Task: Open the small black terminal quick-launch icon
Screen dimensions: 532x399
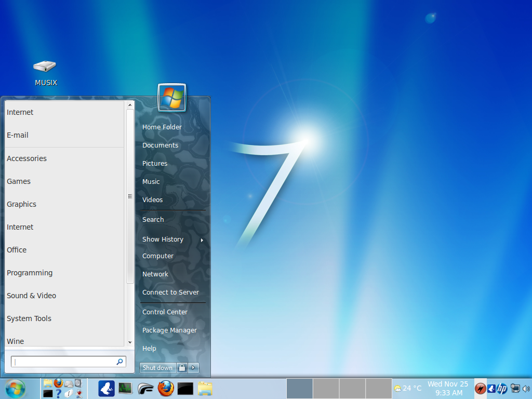Action: coord(48,394)
